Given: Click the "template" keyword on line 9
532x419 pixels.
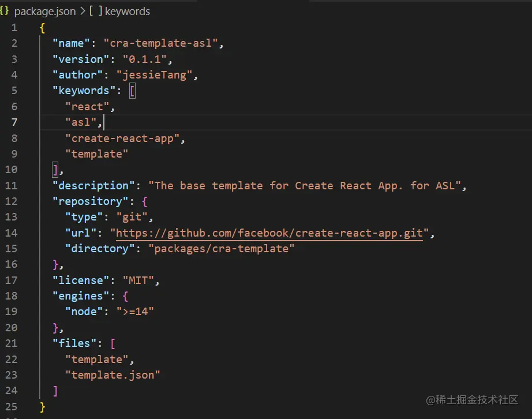Looking at the screenshot, I should click(x=97, y=154).
